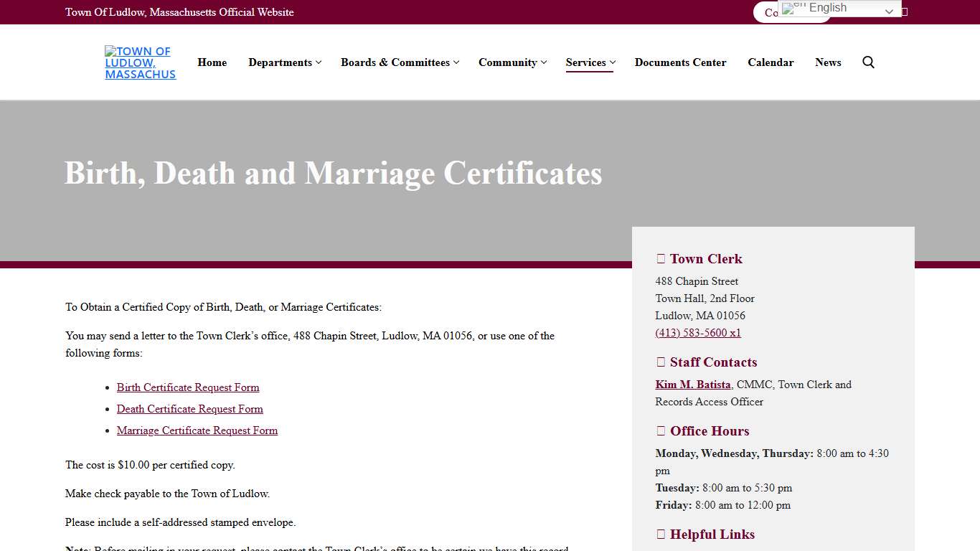The image size is (980, 551).
Task: Click the icon next to Helpful Links
Action: 659,534
